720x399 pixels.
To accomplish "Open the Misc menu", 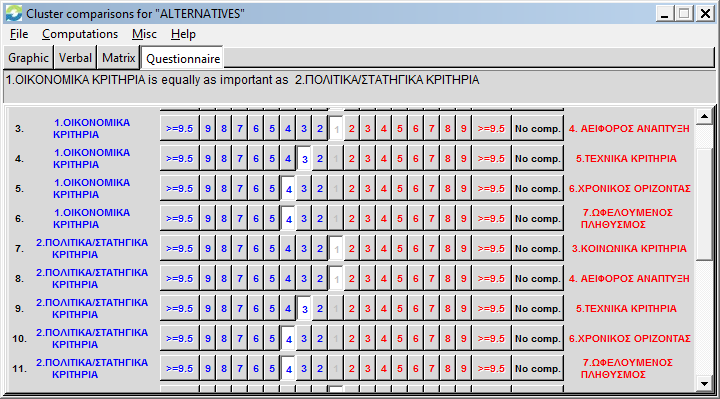I will coord(144,34).
